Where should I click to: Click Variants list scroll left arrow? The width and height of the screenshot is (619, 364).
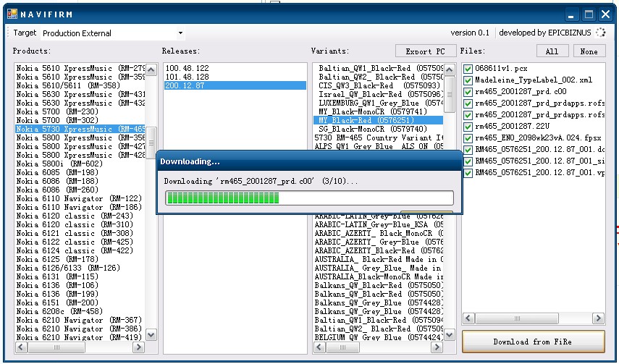[x=320, y=347]
